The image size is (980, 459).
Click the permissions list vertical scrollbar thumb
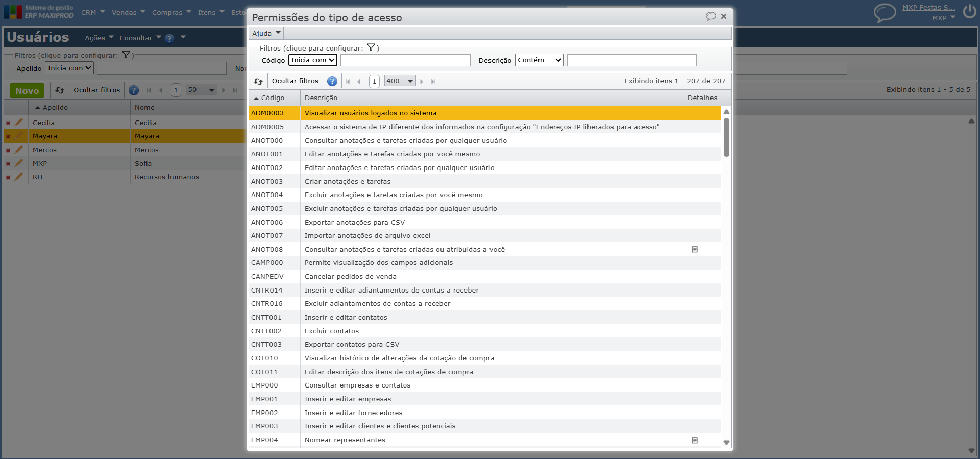coord(726,137)
